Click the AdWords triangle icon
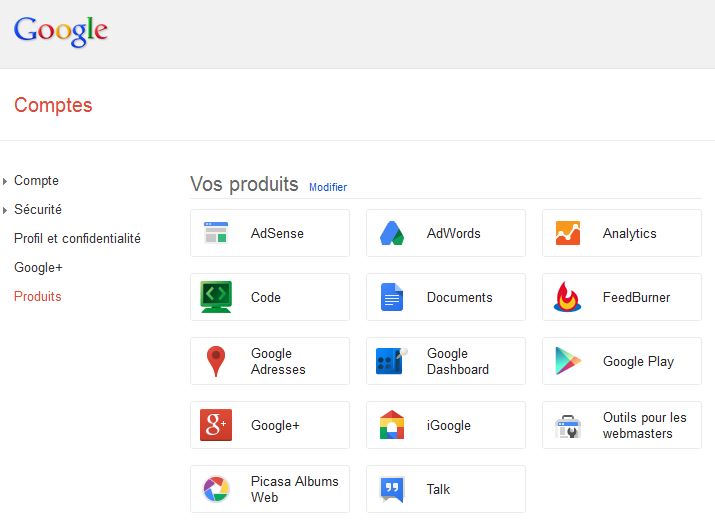This screenshot has height=526, width=715. click(392, 233)
